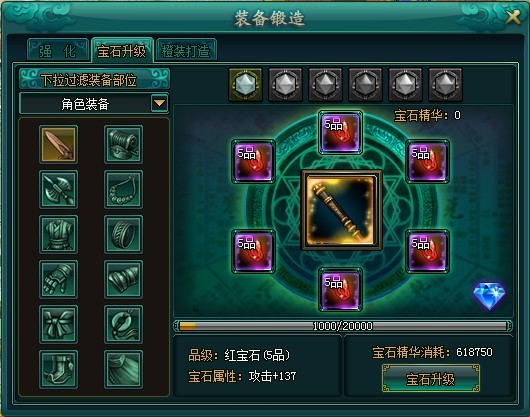Viewport: 530px width, 417px height.
Task: Select the necklace equipment slot
Action: coord(123,189)
